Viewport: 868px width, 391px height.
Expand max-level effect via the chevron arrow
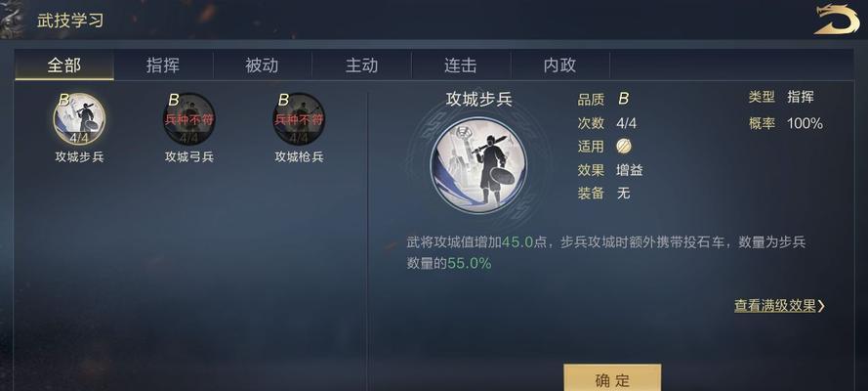coord(821,306)
